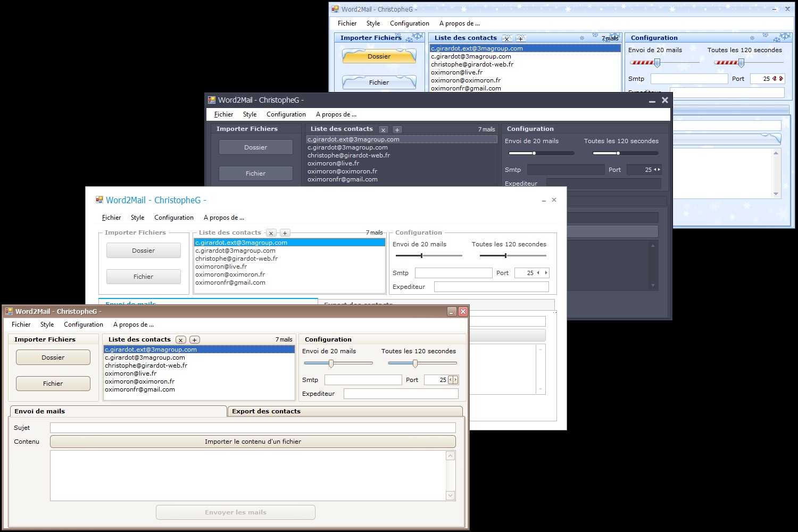Open Configuration menu in dark window
Screen dimensions: 798x532
[286, 114]
